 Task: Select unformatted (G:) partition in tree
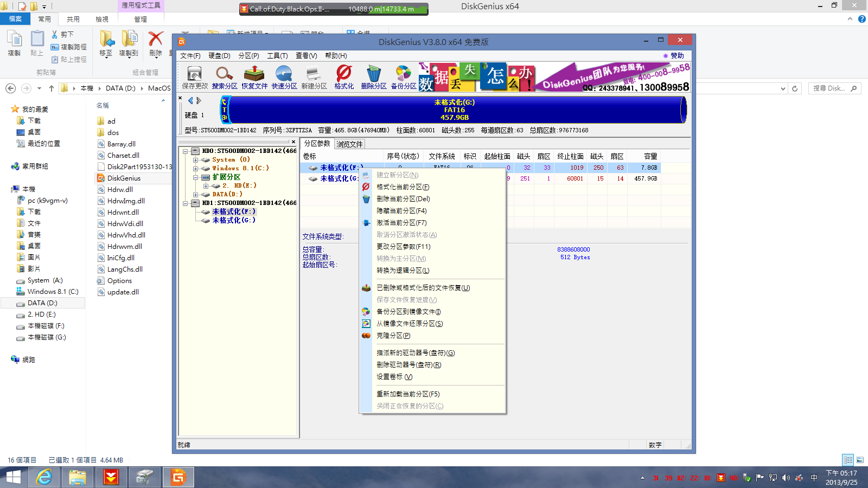(234, 221)
